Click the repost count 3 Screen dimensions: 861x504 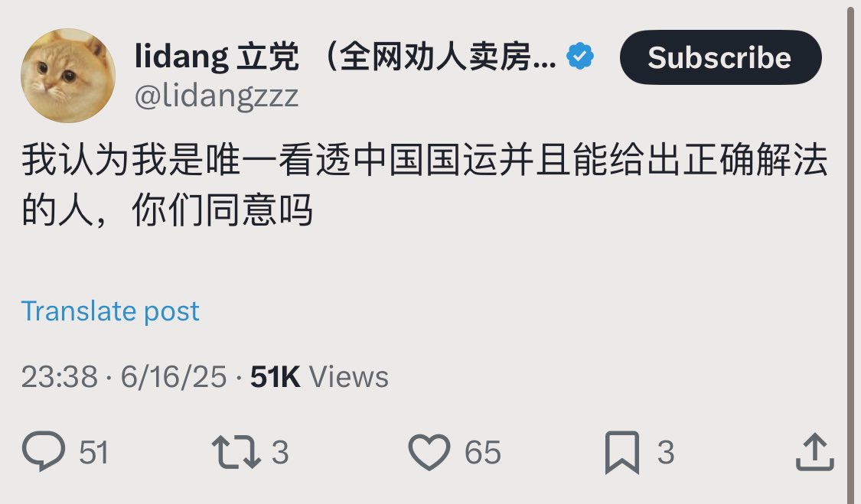[x=280, y=453]
